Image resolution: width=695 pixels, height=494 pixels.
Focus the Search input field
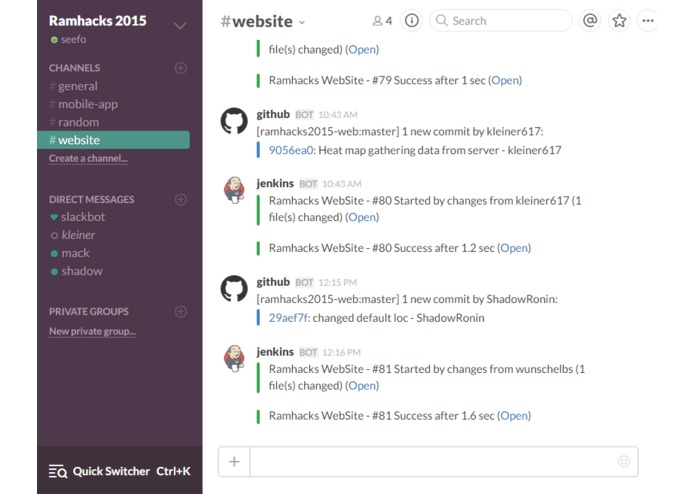pyautogui.click(x=501, y=20)
